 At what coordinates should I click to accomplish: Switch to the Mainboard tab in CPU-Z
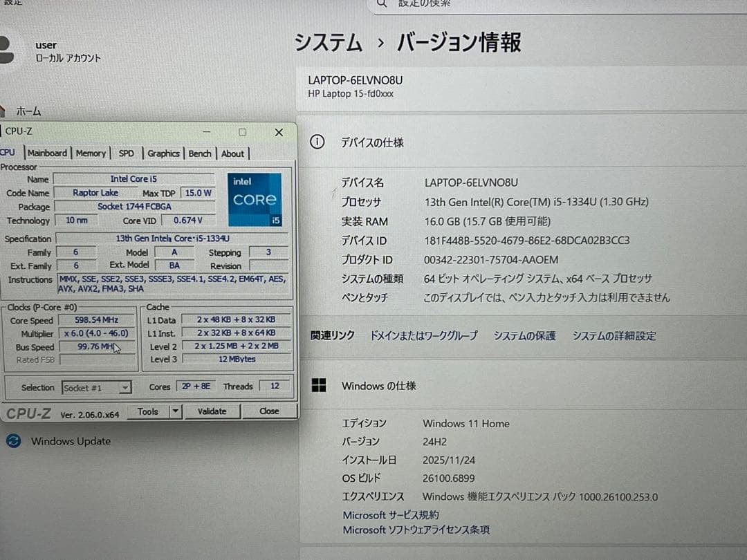tap(47, 153)
